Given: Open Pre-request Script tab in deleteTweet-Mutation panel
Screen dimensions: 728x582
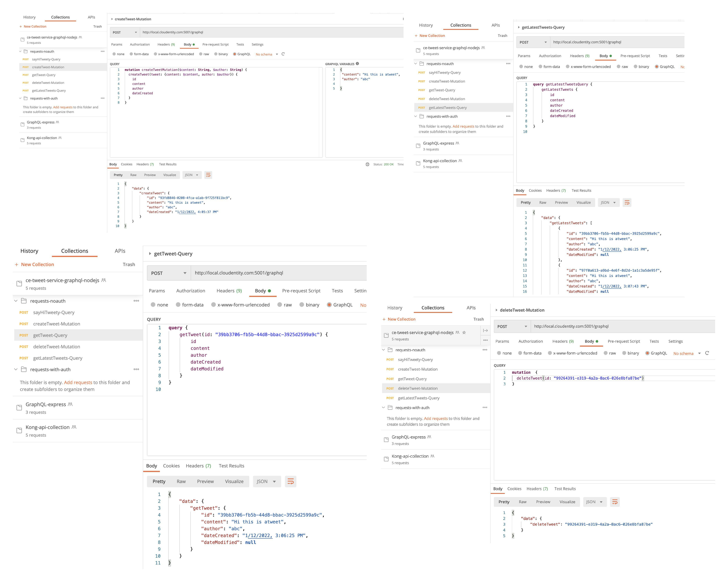Looking at the screenshot, I should [x=624, y=341].
